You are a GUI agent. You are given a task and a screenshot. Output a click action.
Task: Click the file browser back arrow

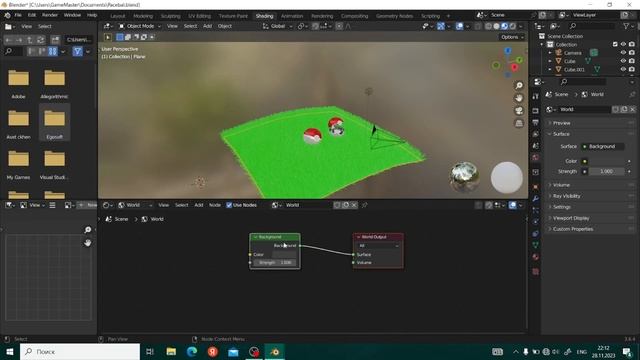click(x=8, y=40)
